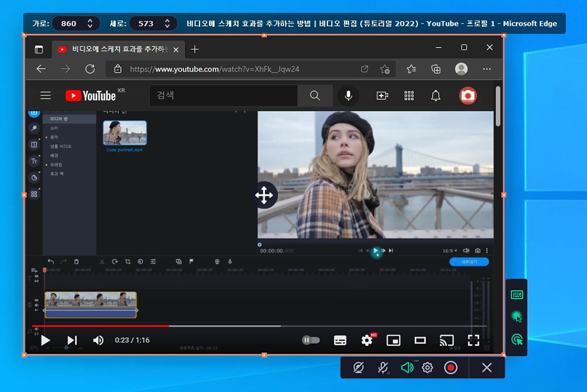This screenshot has width=587, height=392.
Task: Click the YouTube search magnifier button
Action: pos(315,96)
